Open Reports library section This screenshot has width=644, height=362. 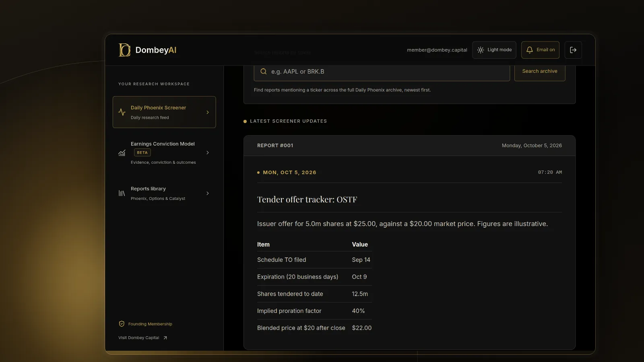coord(164,193)
